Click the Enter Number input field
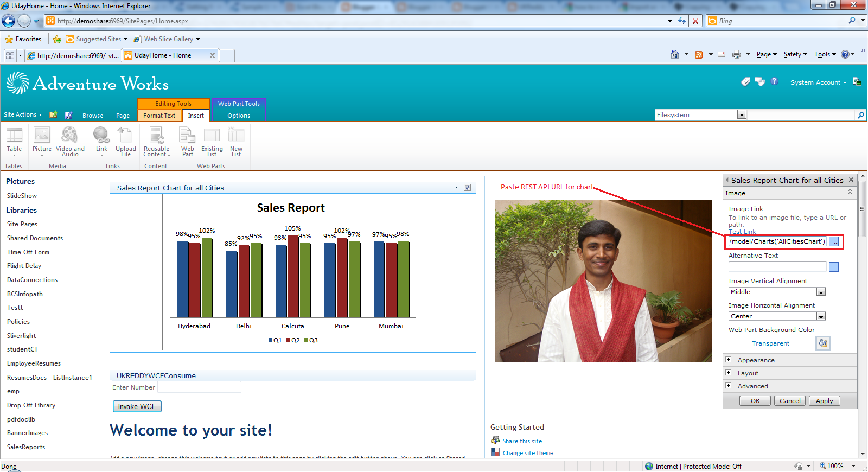 tap(199, 387)
